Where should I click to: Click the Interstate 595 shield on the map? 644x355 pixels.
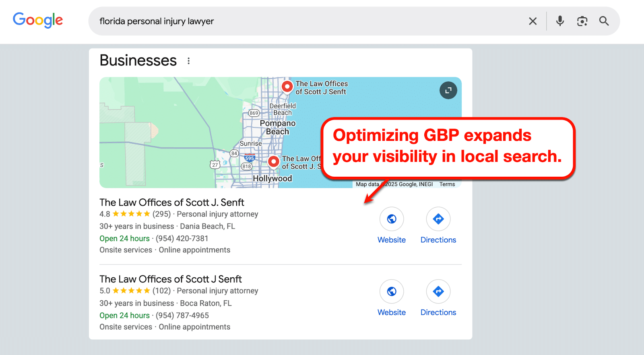pos(250,158)
